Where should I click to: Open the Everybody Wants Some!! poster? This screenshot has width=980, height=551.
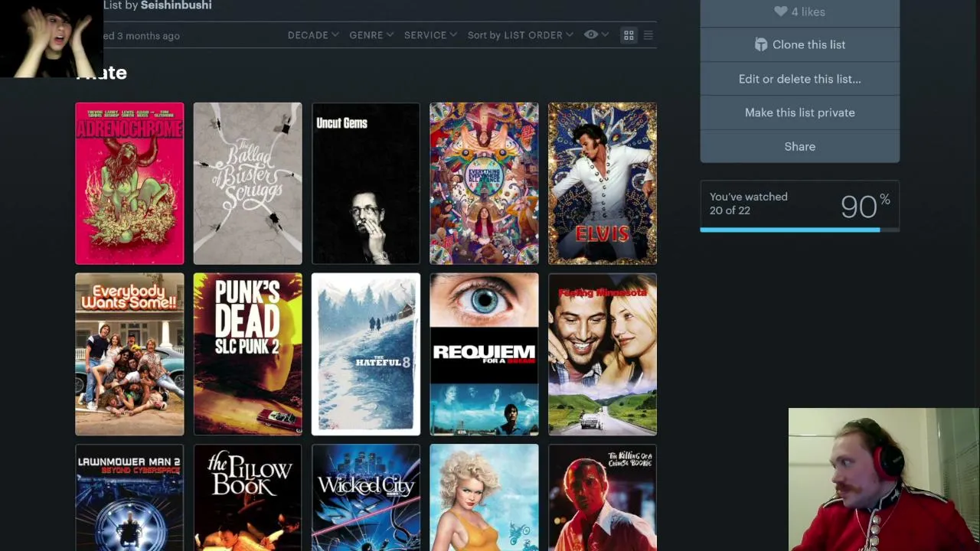(x=129, y=354)
